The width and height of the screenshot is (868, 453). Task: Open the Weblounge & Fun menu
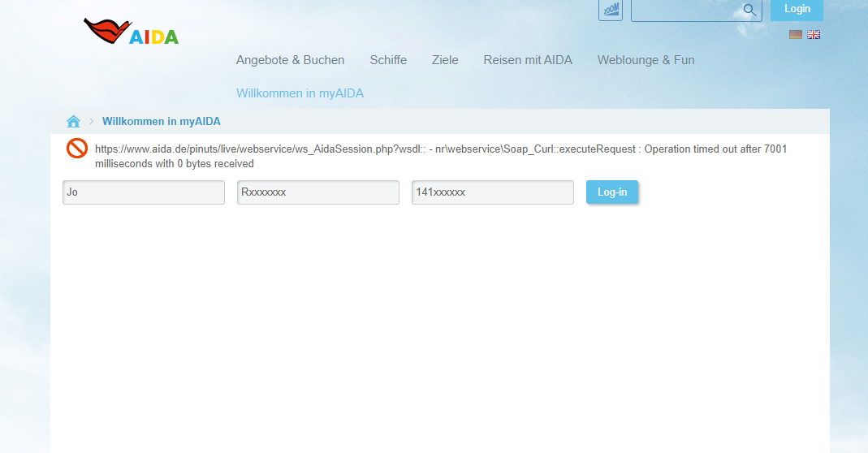point(646,60)
